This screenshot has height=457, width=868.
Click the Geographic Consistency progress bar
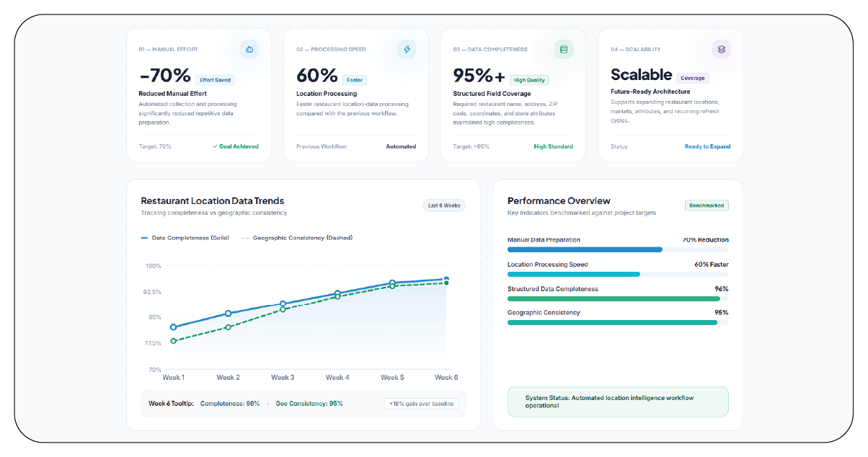618,322
